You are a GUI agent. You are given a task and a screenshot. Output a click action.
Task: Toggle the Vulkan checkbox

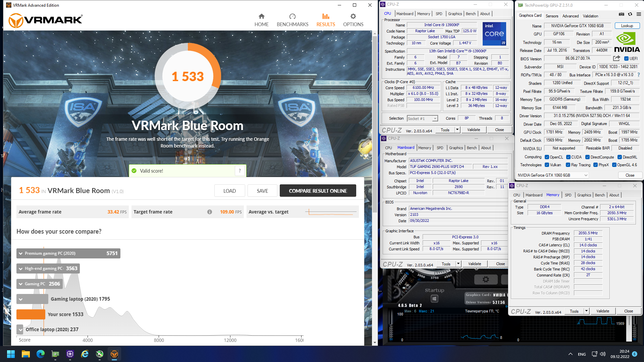(547, 165)
